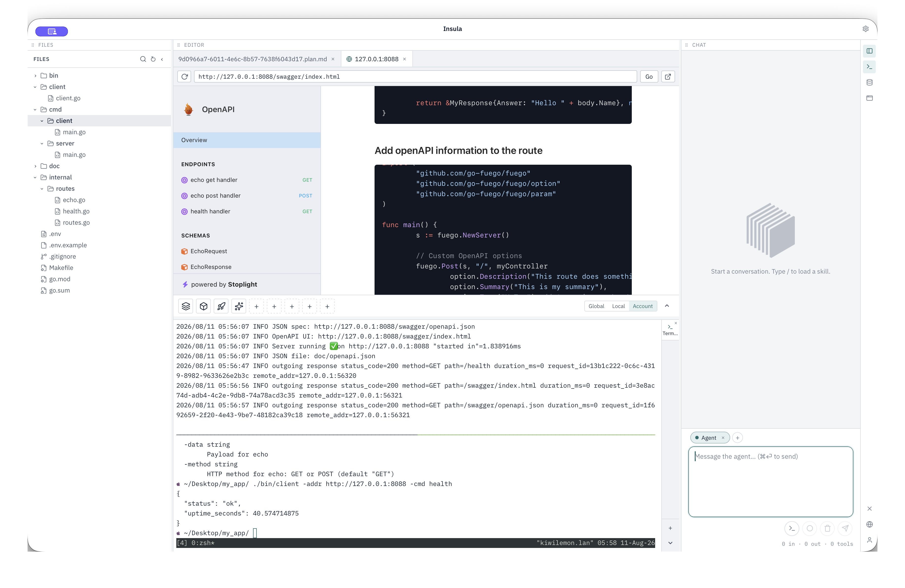
Task: Open .env.example file
Action: [99, 245]
